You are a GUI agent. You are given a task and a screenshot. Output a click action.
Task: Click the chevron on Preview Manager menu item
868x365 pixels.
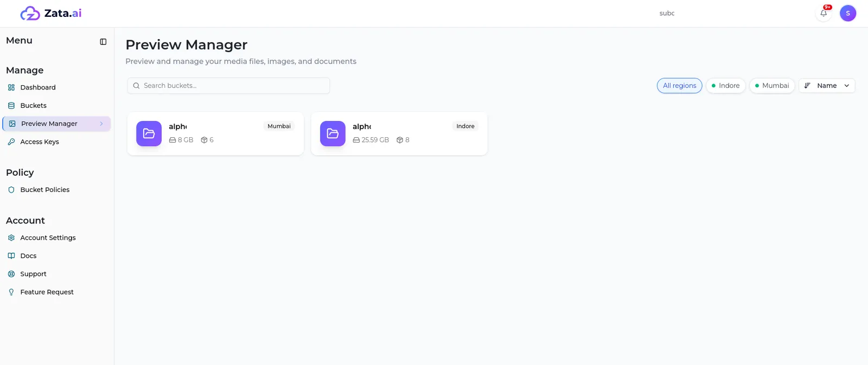point(101,124)
